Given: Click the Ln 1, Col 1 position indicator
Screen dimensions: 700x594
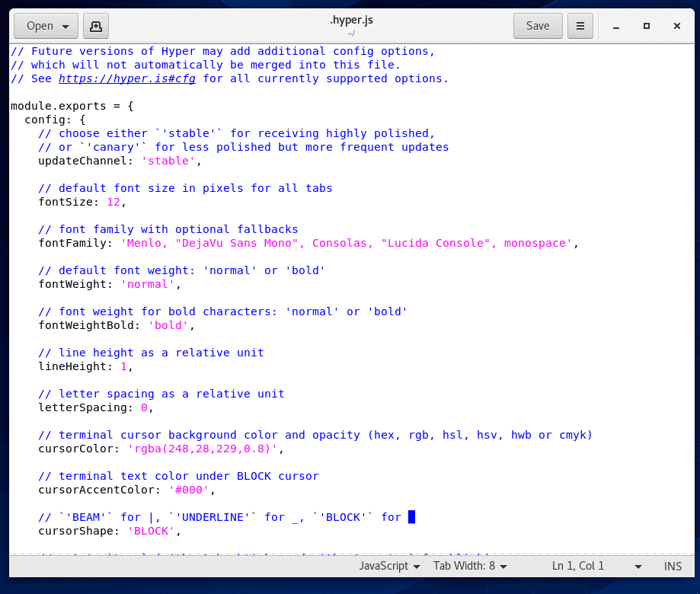Looking at the screenshot, I should (578, 566).
